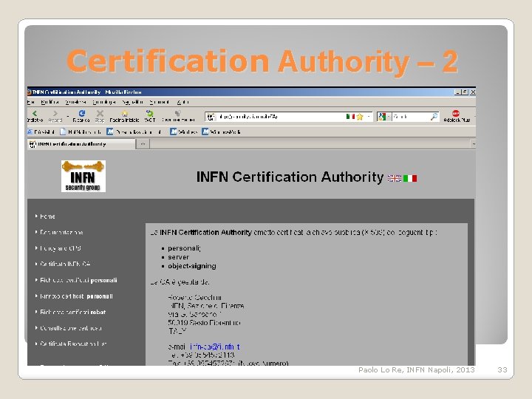Open the Cronologia menu
Screen dimensions: 532x399
(x=104, y=102)
